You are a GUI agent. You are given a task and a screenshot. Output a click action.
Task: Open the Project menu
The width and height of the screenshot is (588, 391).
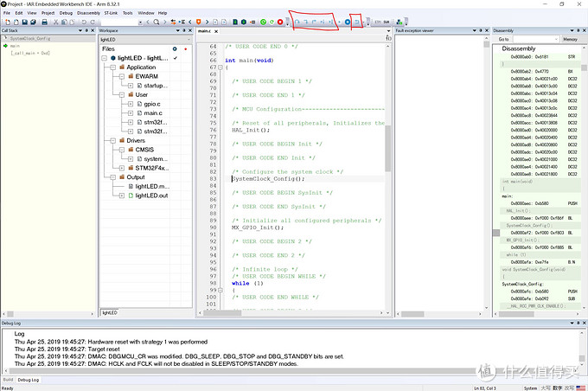(x=48, y=13)
